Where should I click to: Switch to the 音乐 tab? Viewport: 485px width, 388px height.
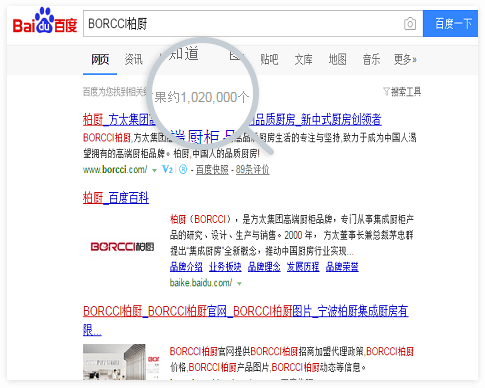[371, 59]
